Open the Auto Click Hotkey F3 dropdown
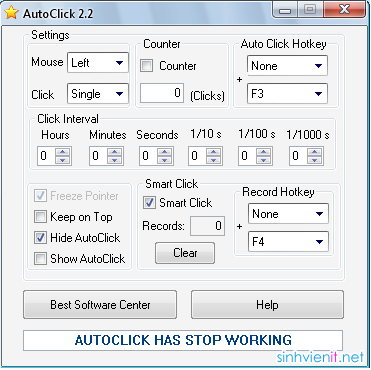Viewport: 371px width, 370px height. click(x=287, y=93)
